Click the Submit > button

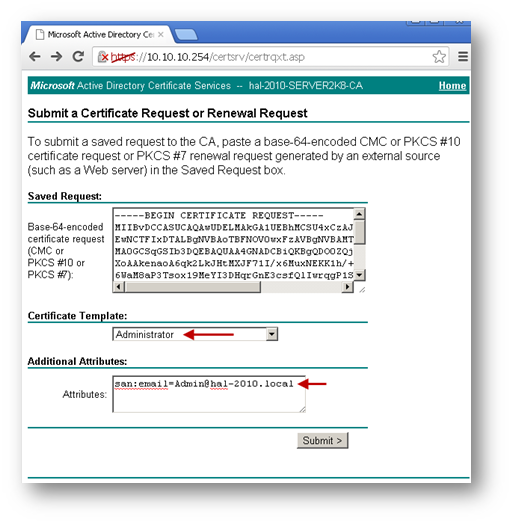tap(322, 440)
